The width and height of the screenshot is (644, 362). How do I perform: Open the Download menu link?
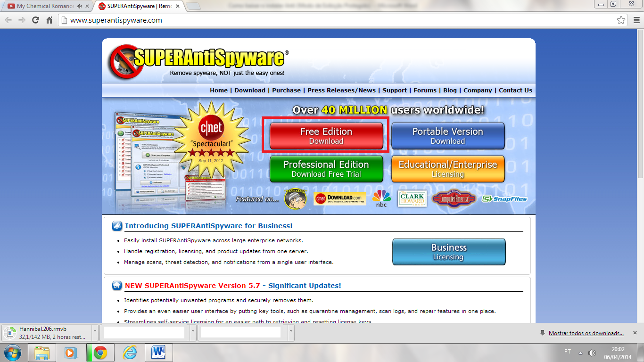(x=250, y=90)
